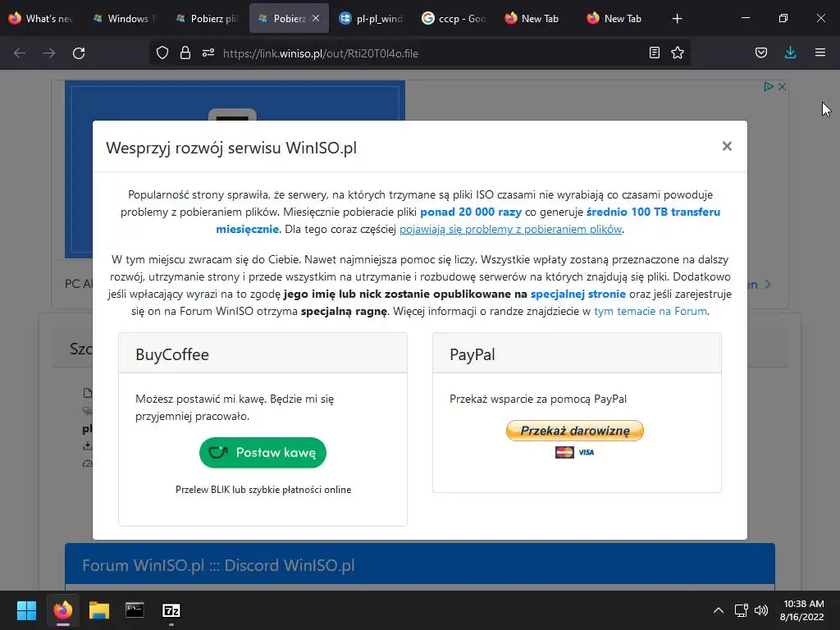Switch to the Pobierz pli tab
840x630 pixels.
[207, 19]
